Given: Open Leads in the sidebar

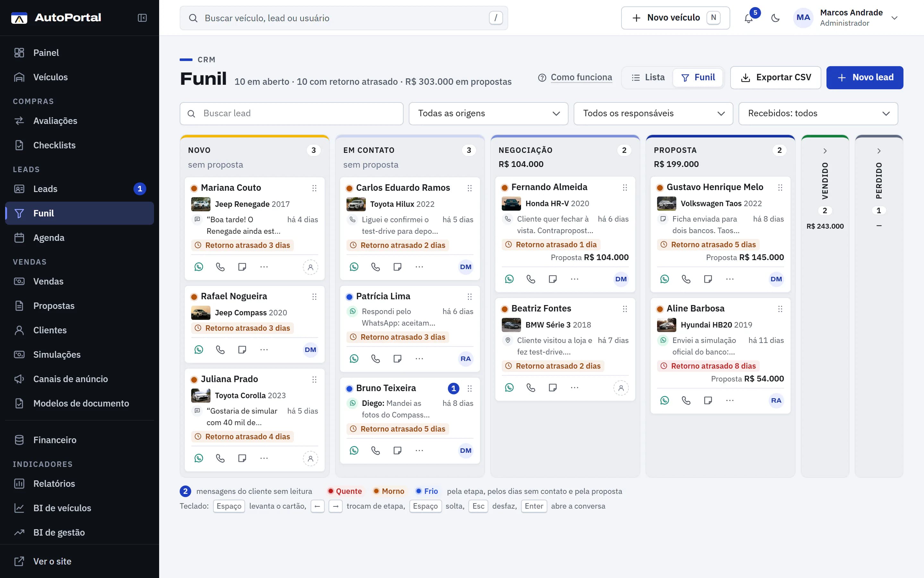Looking at the screenshot, I should 80,189.
